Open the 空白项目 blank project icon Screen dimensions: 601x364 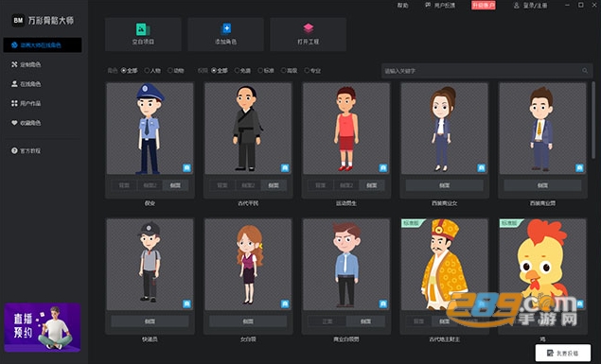click(143, 29)
